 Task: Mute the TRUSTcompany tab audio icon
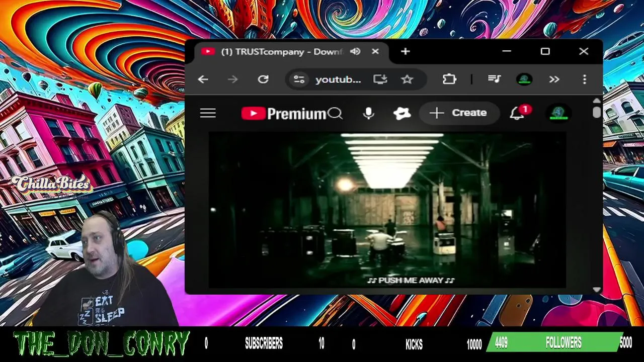355,51
